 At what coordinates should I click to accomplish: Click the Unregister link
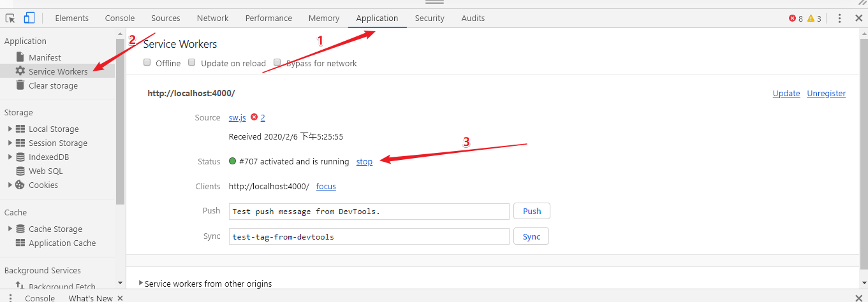coord(826,94)
